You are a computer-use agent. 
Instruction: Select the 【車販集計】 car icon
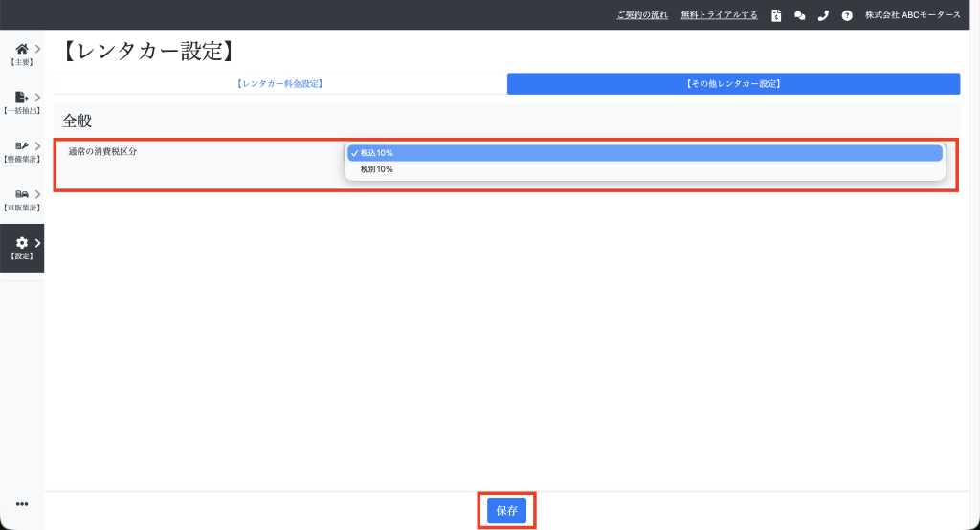[x=21, y=194]
